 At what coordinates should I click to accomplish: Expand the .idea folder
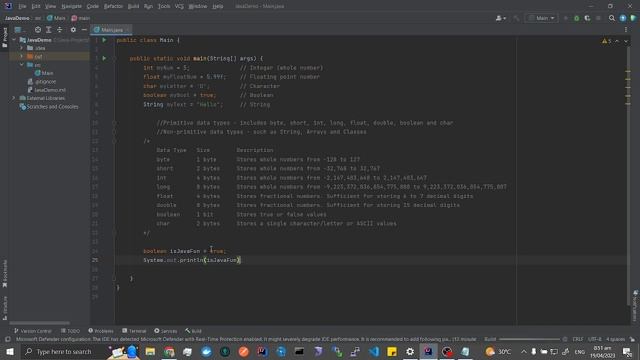tap(22, 48)
